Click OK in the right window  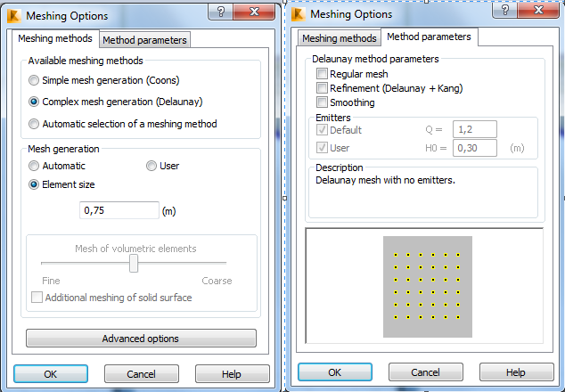coord(335,372)
